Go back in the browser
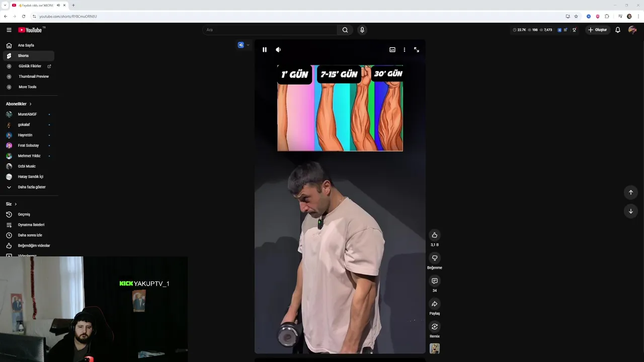644x362 pixels. 6,16
